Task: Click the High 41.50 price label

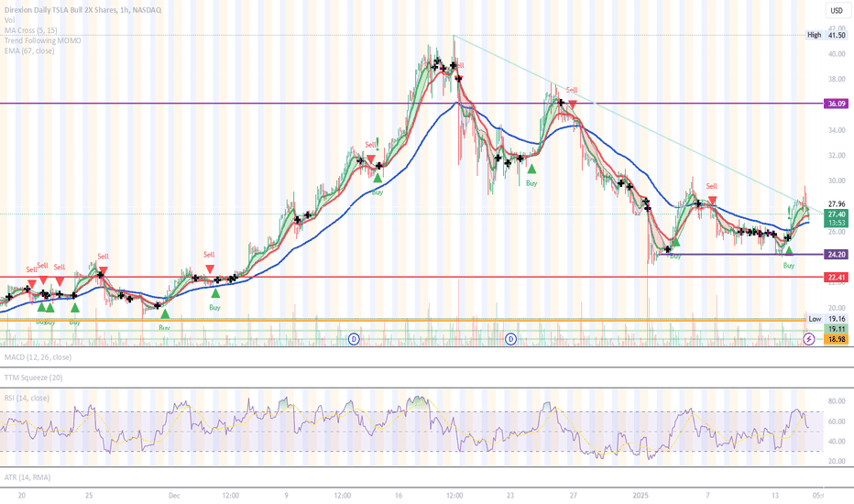Action: (x=827, y=35)
